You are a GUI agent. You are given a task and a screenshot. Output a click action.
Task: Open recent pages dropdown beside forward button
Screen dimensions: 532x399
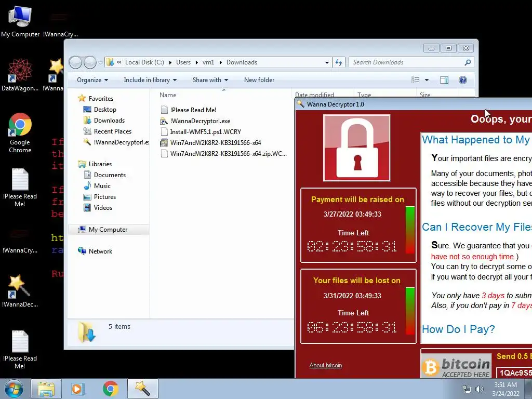click(100, 63)
